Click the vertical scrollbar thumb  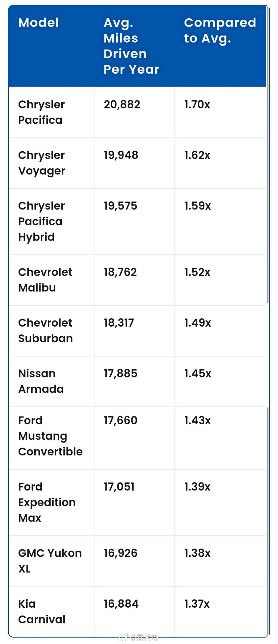[x=268, y=155]
